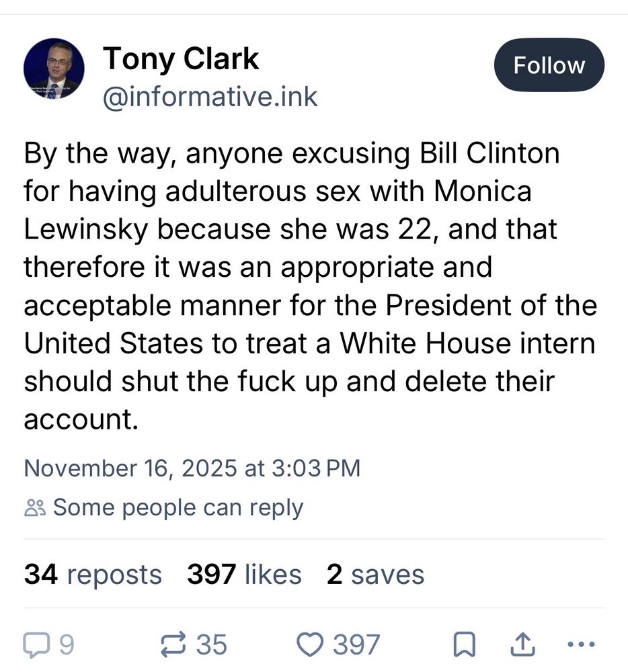Open Tony Clark's profile avatar
628x672 pixels.
54,69
